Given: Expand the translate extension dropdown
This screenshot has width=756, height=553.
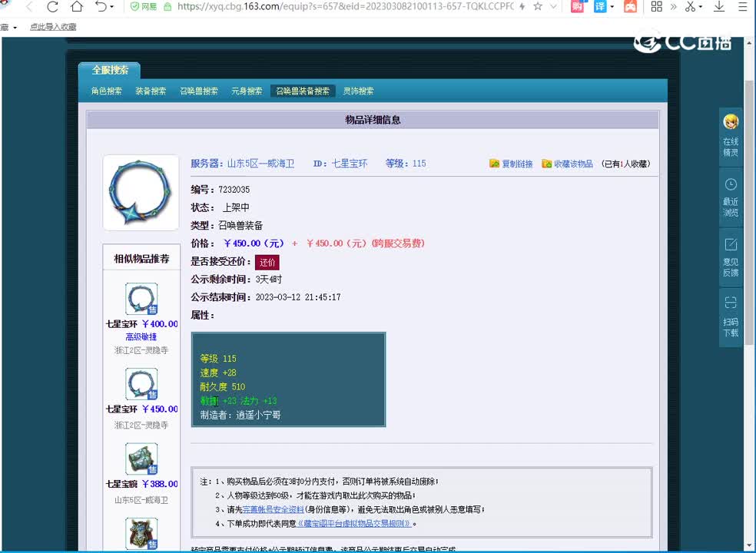Looking at the screenshot, I should tap(612, 7).
